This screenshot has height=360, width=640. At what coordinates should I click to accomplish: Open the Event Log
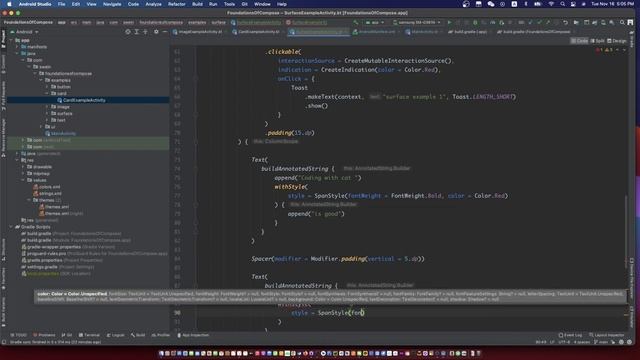pos(570,335)
